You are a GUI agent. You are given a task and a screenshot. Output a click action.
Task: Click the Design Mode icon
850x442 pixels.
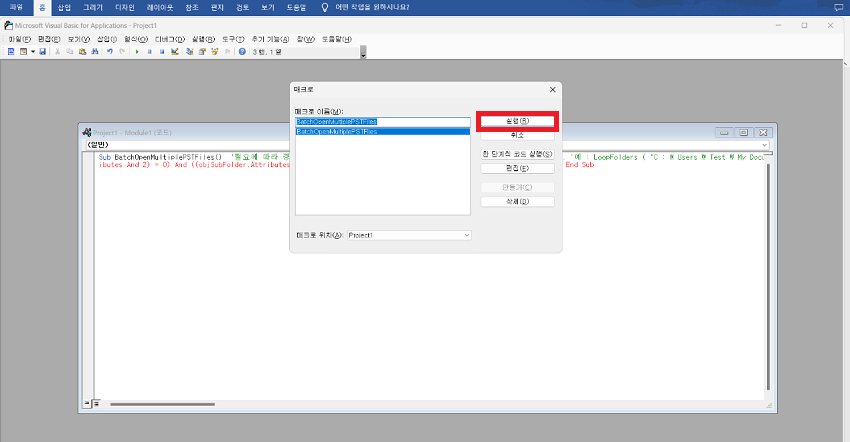pyautogui.click(x=174, y=51)
